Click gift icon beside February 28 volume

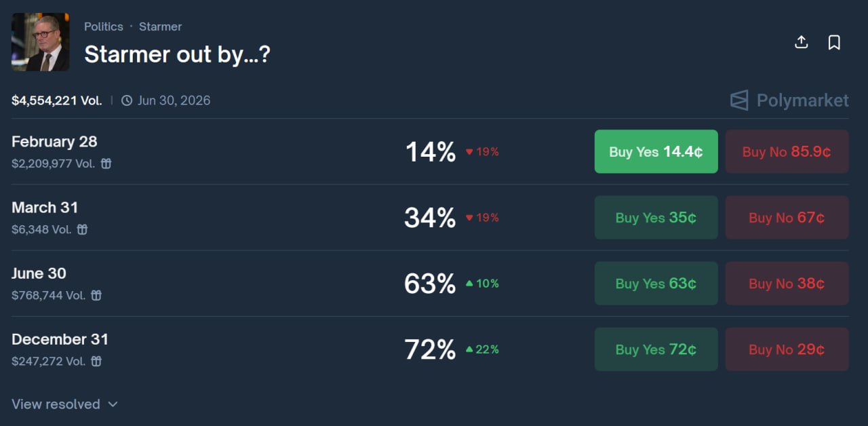tap(106, 163)
